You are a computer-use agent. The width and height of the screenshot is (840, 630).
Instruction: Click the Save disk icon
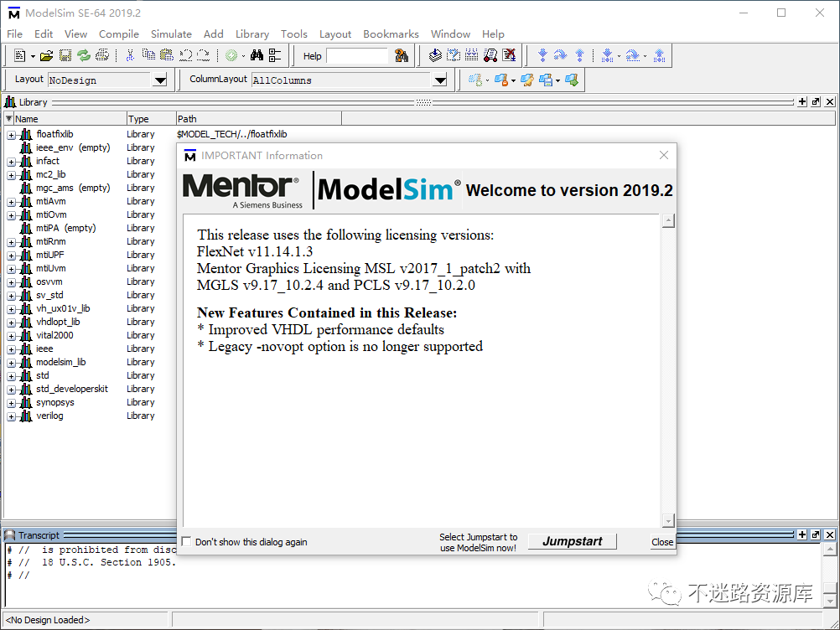pos(65,55)
